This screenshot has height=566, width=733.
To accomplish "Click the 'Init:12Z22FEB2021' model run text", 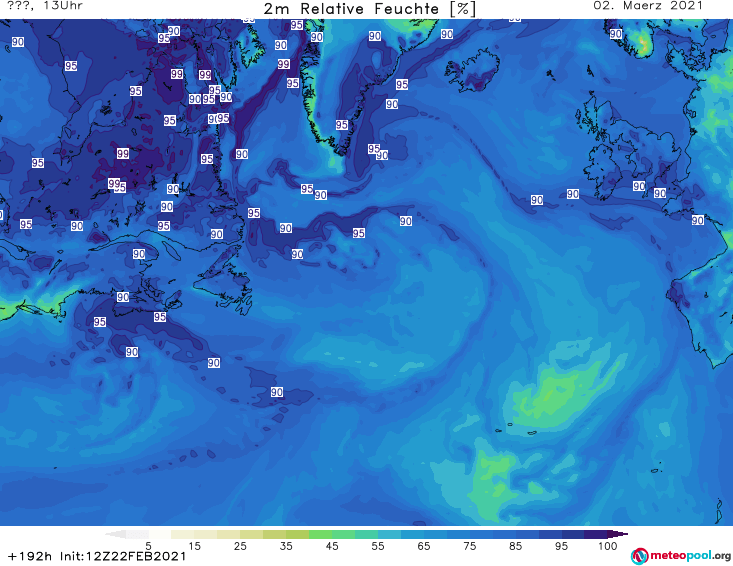I will tap(123, 557).
